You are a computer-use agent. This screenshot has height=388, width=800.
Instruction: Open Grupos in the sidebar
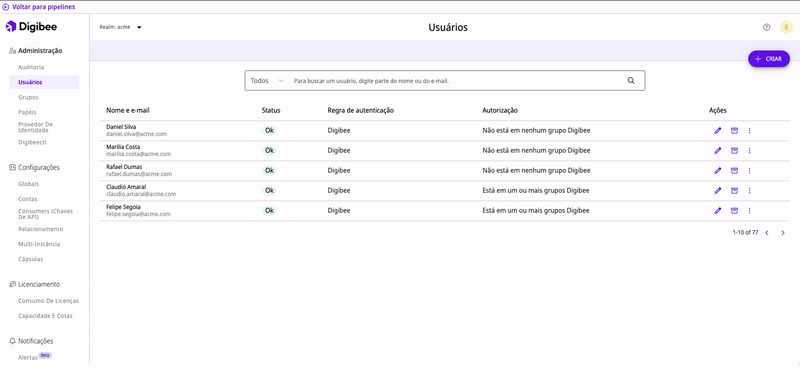[28, 97]
